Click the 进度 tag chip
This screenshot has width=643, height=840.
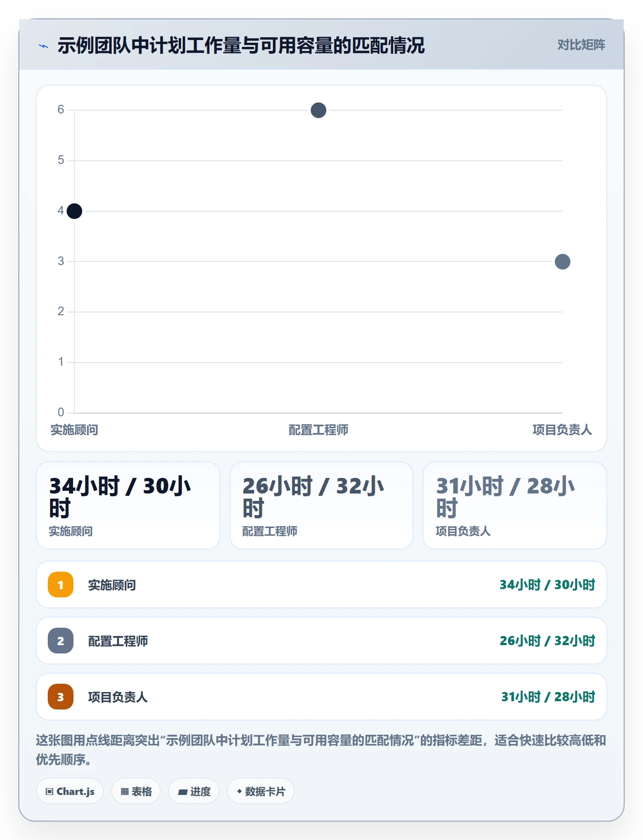[194, 791]
